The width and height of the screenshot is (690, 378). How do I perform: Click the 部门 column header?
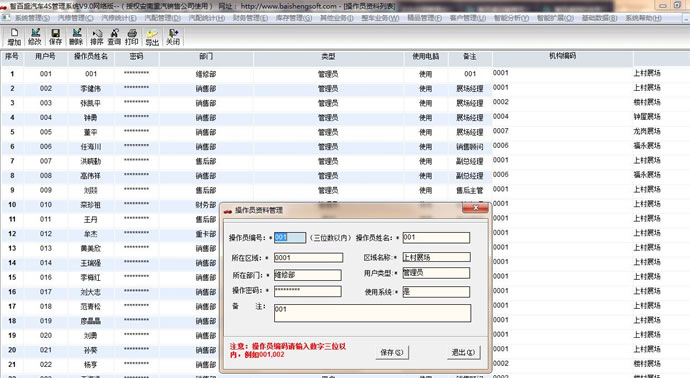pos(206,56)
